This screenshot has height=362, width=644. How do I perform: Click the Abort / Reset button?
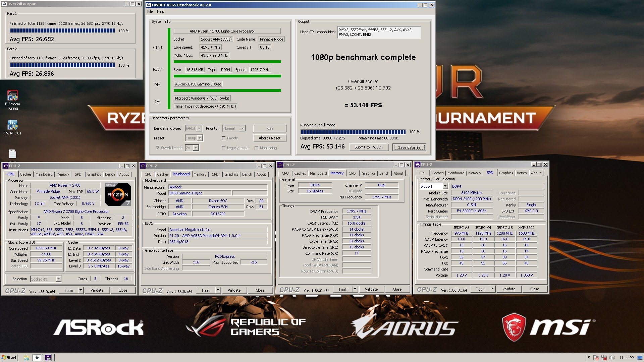(269, 138)
